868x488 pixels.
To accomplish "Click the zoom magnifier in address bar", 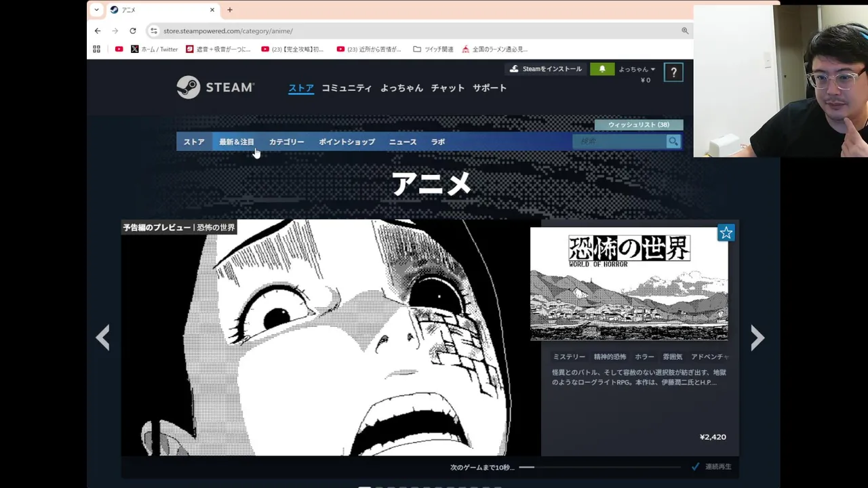I will point(685,30).
